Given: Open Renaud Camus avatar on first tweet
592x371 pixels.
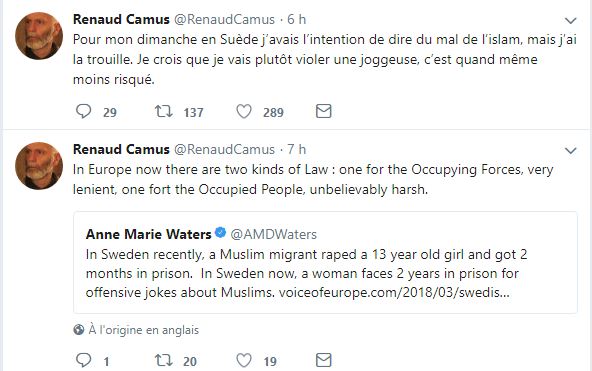Looking at the screenshot, I should 39,36.
